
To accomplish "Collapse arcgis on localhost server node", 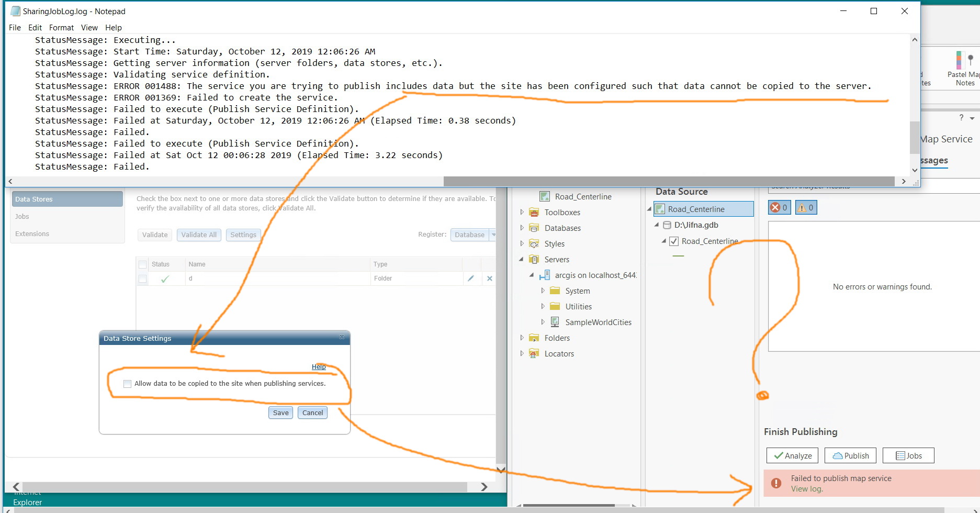I will point(532,275).
